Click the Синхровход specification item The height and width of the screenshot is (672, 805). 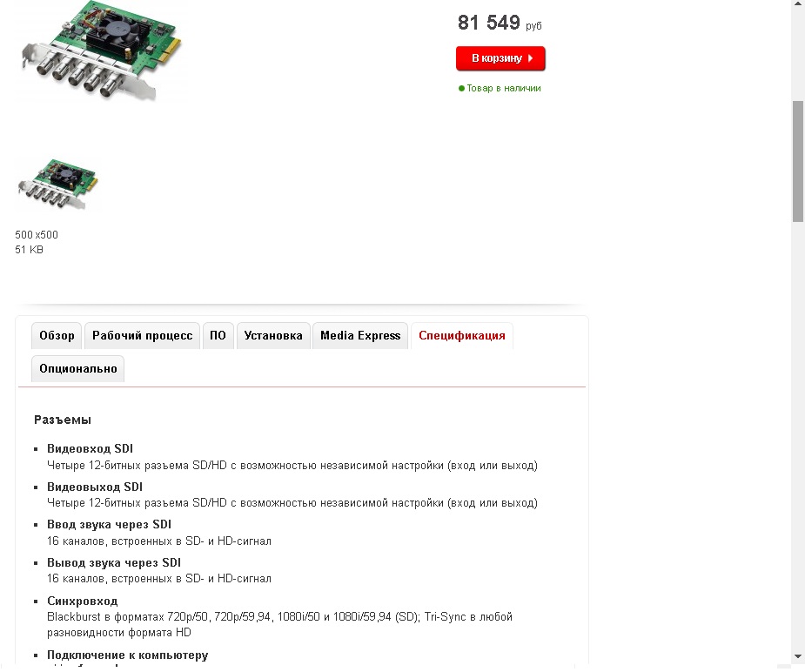(x=82, y=601)
